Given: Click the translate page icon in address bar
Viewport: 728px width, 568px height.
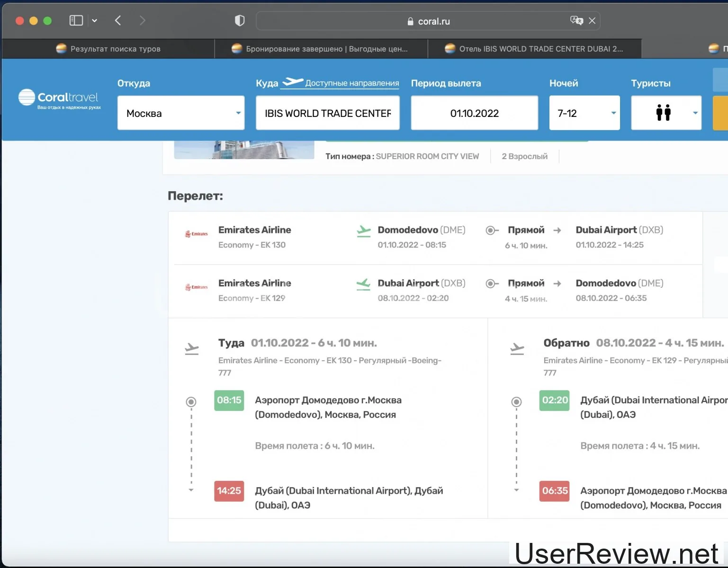Looking at the screenshot, I should (576, 20).
